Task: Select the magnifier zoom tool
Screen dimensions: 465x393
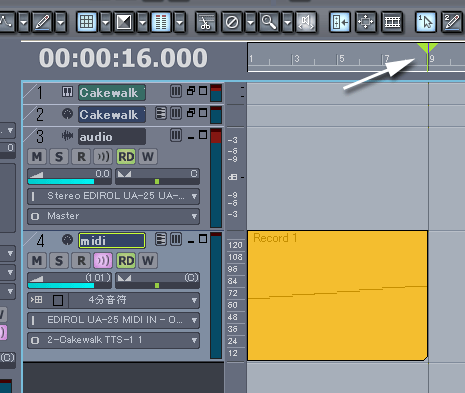Action: tap(269, 22)
